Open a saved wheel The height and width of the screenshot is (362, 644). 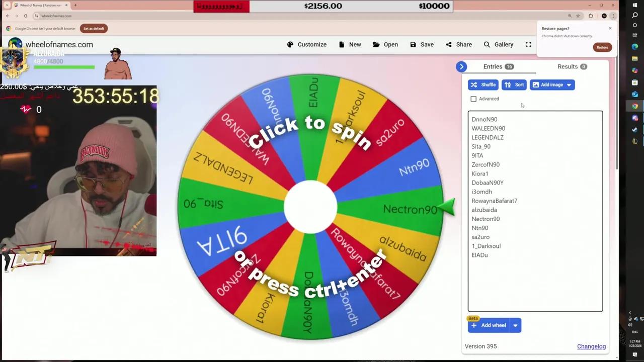[385, 44]
